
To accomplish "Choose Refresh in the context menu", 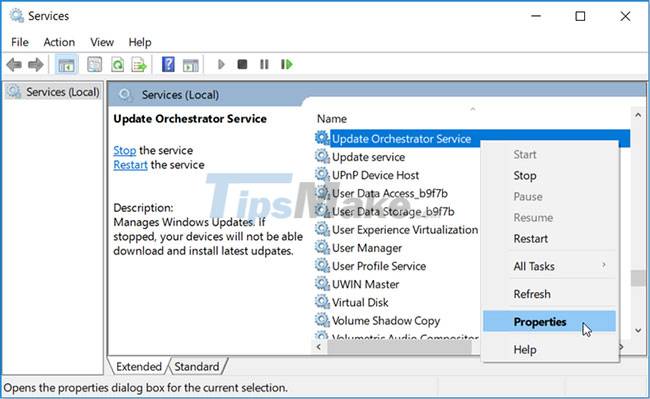I will (550, 294).
